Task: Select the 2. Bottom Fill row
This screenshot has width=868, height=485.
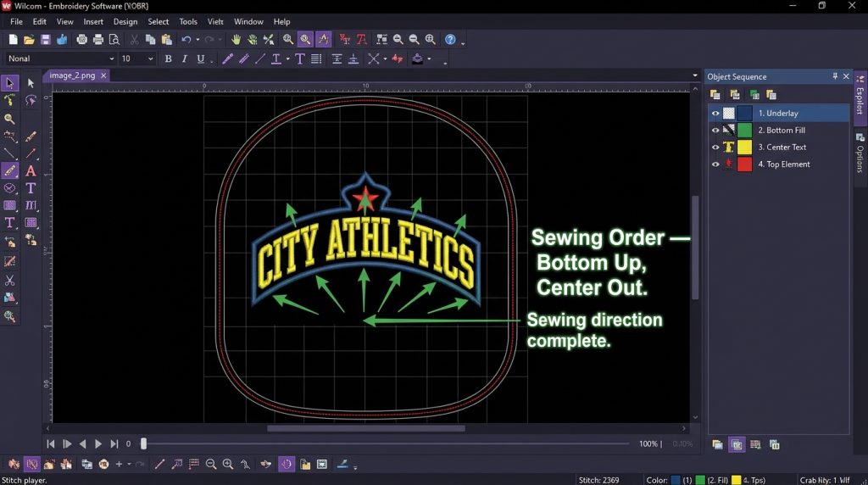Action: [x=779, y=130]
